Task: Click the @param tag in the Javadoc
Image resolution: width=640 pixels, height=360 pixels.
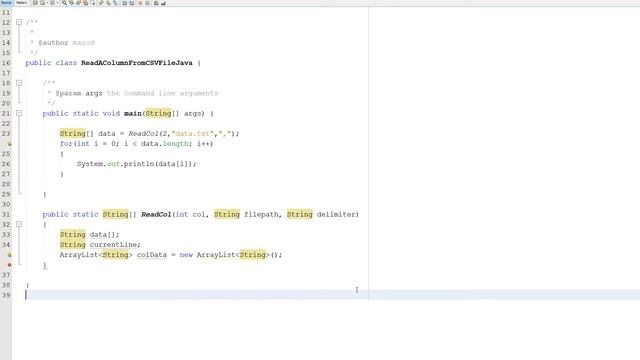Action: click(x=68, y=93)
